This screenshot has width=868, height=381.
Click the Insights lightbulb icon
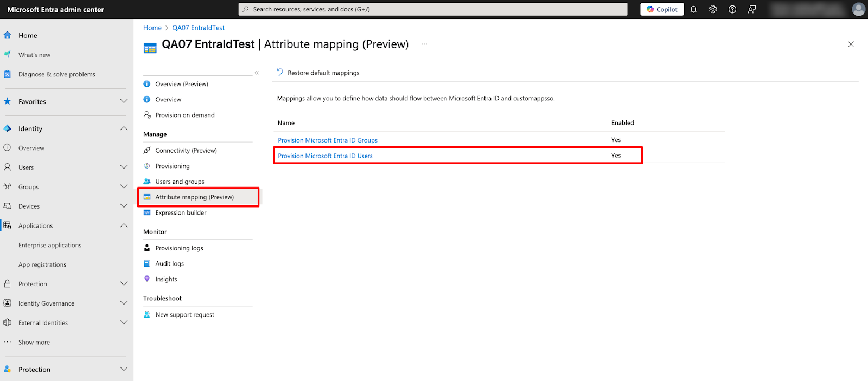click(x=147, y=279)
